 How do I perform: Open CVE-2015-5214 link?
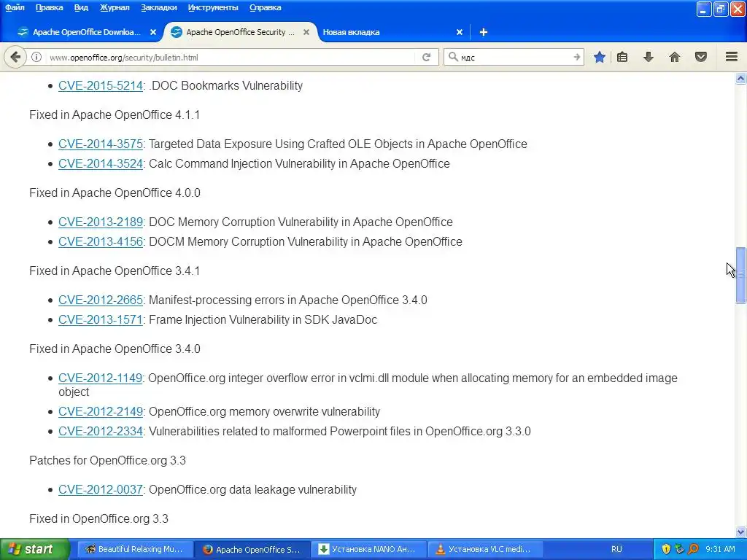point(101,86)
